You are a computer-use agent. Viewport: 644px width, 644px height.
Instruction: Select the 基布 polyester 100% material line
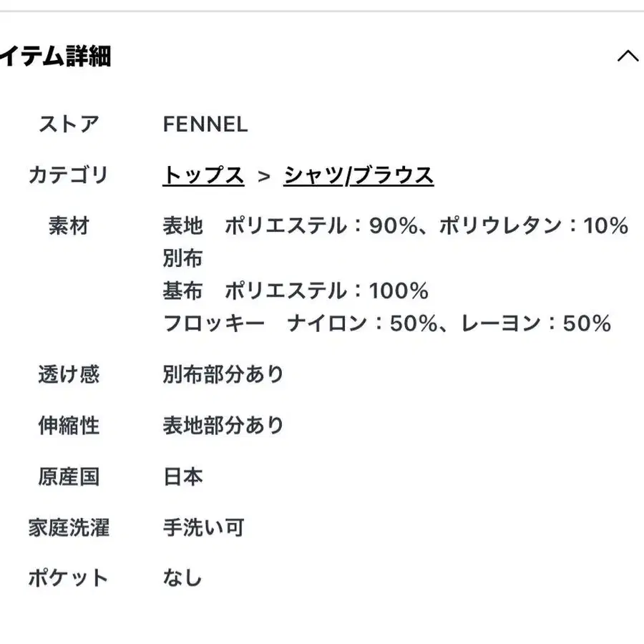pos(295,291)
